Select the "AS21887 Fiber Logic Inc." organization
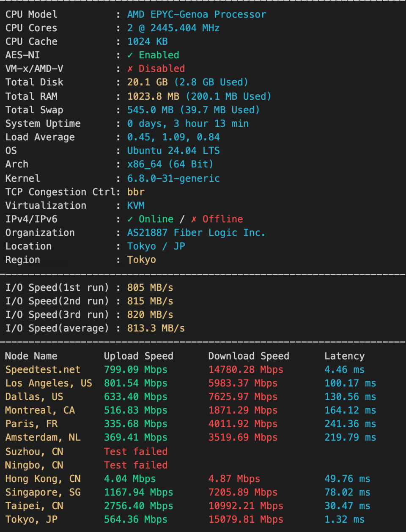Image resolution: width=406 pixels, height=532 pixels. [196, 232]
